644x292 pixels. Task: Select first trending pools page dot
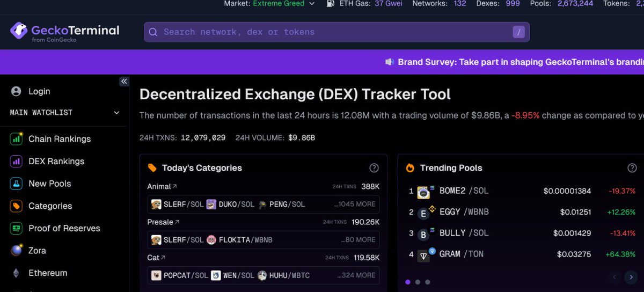[x=408, y=282]
